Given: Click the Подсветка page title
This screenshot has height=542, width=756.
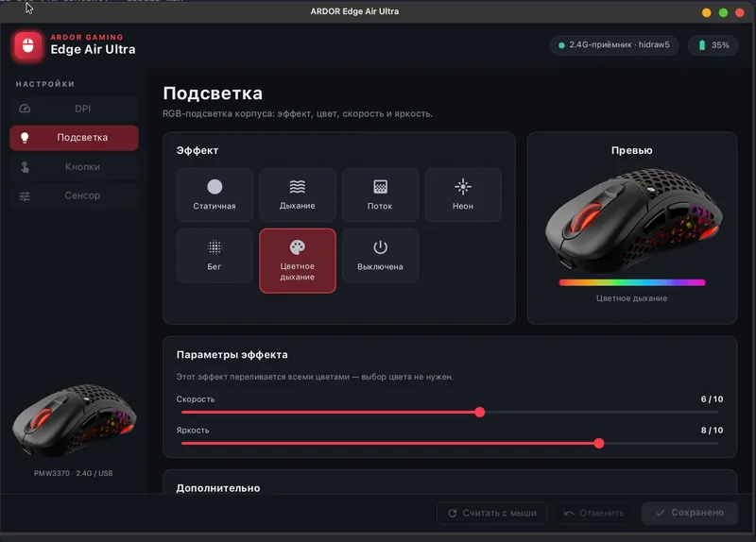Looking at the screenshot, I should 213,93.
